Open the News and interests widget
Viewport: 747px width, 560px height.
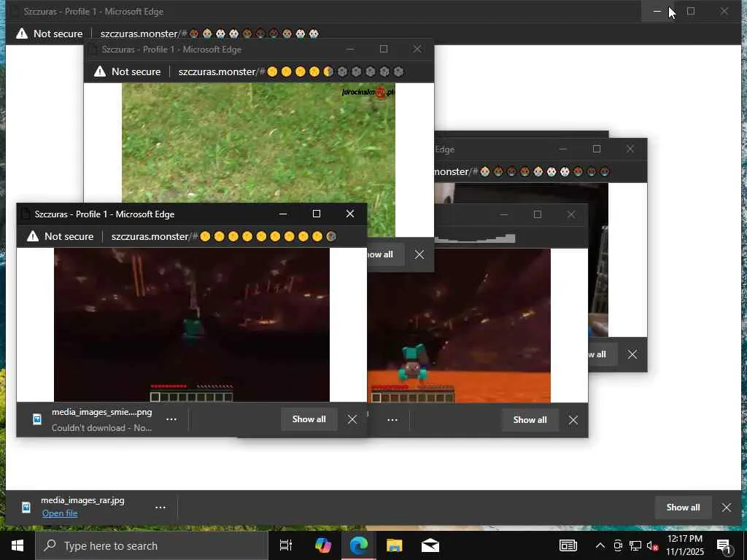pos(568,545)
